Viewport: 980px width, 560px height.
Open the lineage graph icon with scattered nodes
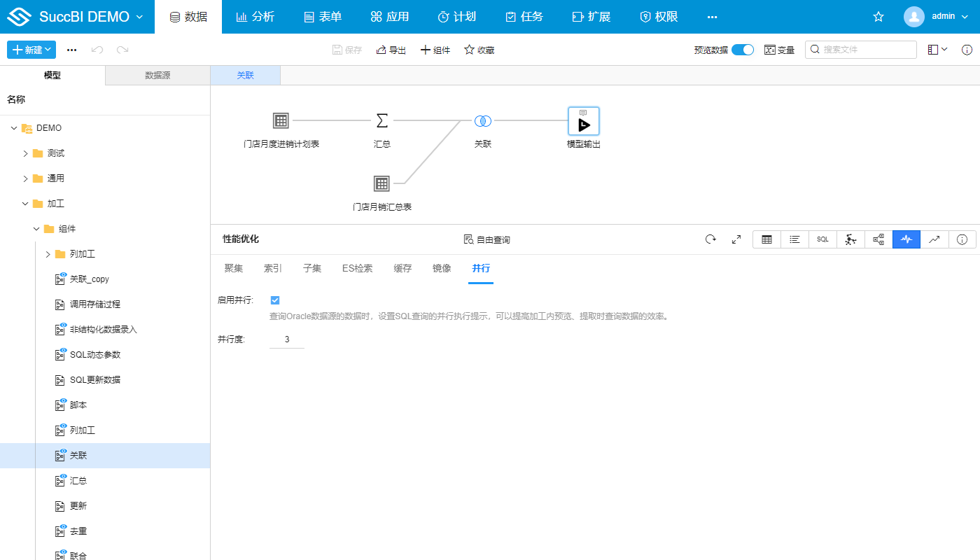click(850, 239)
